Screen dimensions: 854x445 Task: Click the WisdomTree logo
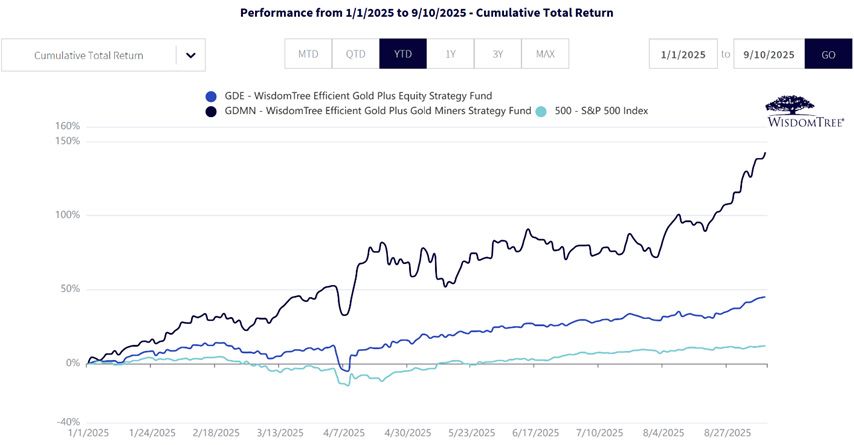click(x=806, y=111)
